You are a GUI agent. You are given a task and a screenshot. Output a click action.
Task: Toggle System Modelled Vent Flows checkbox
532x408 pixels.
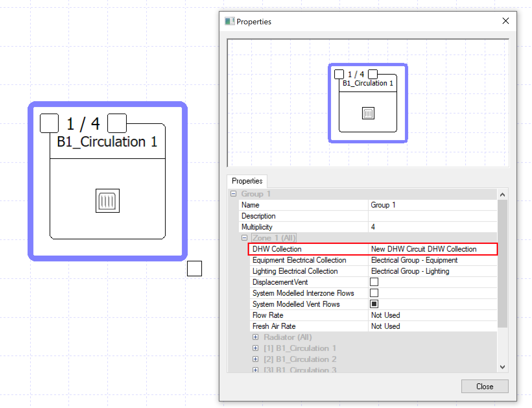coord(374,304)
